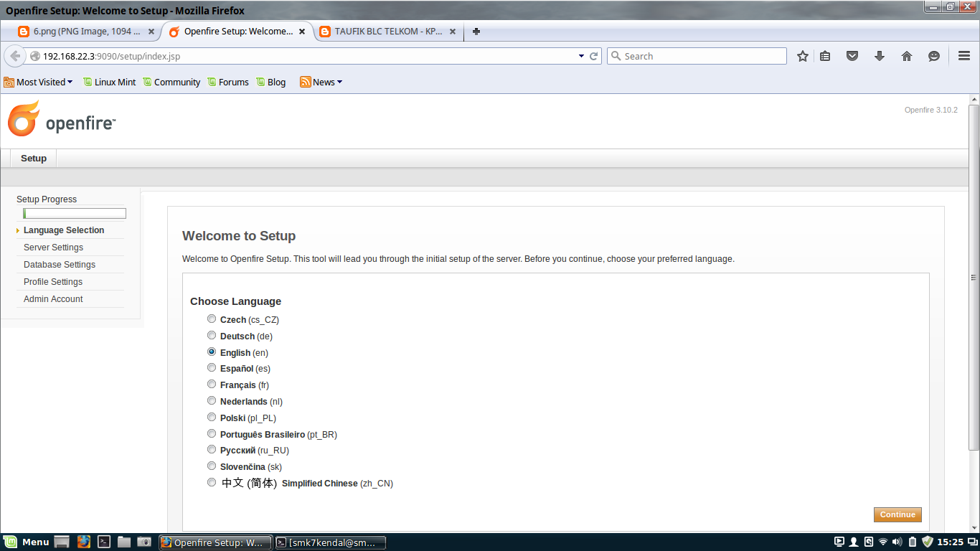Viewport: 980px width, 551px height.
Task: Click the battery status tray icon
Action: [x=913, y=542]
